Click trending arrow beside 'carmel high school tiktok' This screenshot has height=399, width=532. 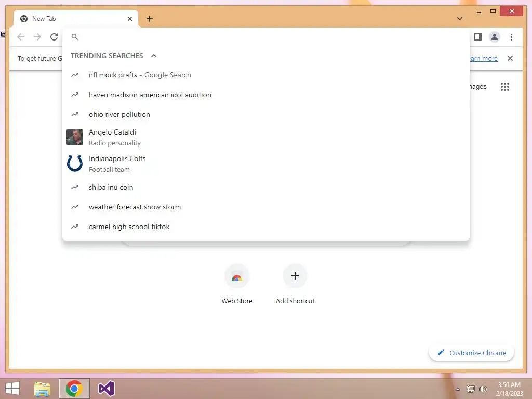(75, 227)
